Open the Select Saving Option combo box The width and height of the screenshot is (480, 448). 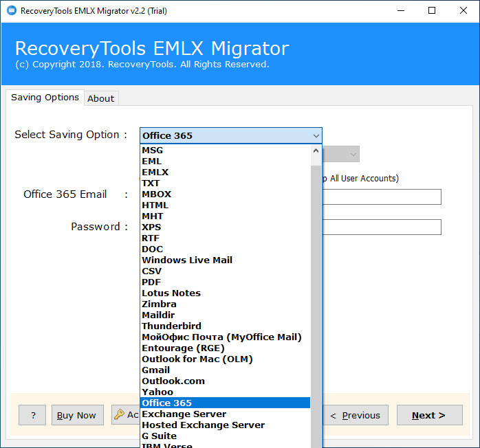click(231, 135)
